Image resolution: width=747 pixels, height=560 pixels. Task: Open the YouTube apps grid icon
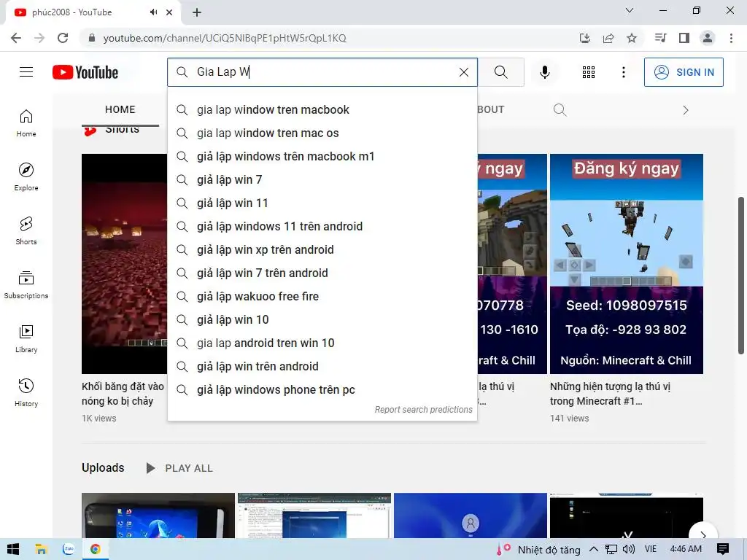589,72
